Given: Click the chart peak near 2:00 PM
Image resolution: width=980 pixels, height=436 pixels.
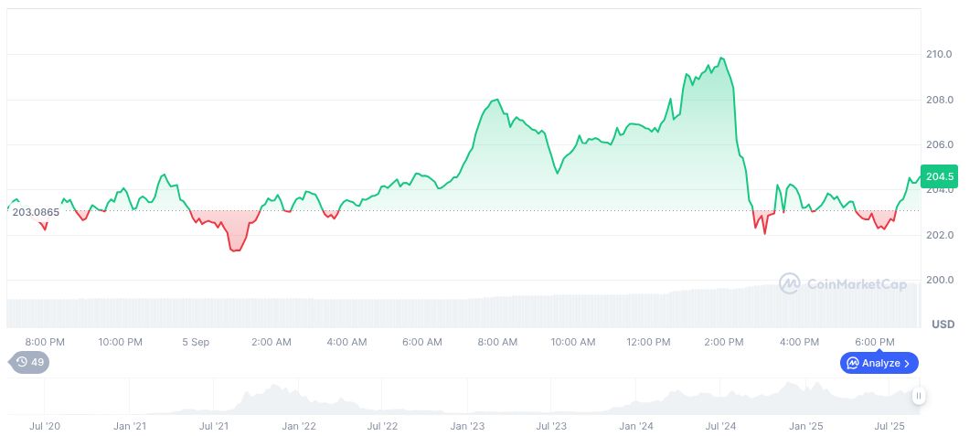Looking at the screenshot, I should tap(722, 58).
